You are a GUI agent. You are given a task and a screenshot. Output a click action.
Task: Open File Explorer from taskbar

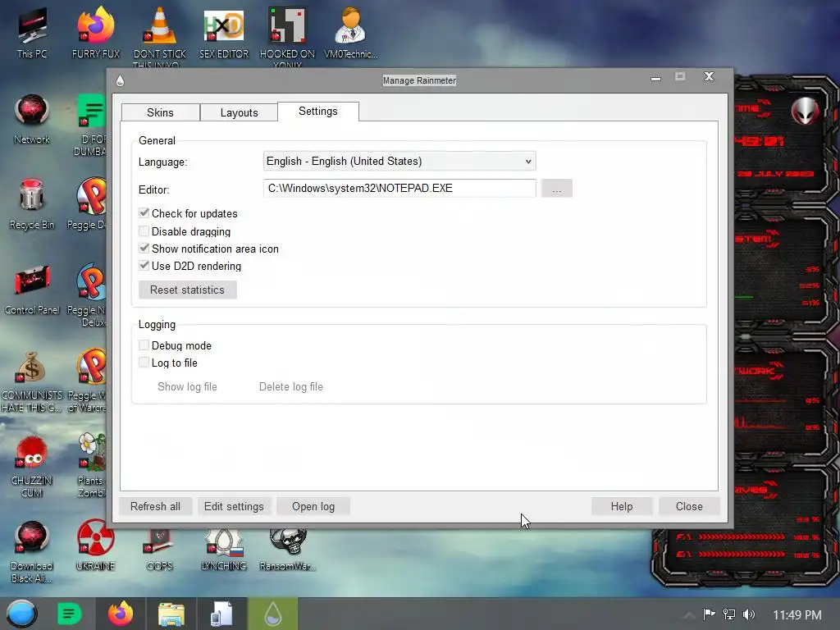pos(171,614)
